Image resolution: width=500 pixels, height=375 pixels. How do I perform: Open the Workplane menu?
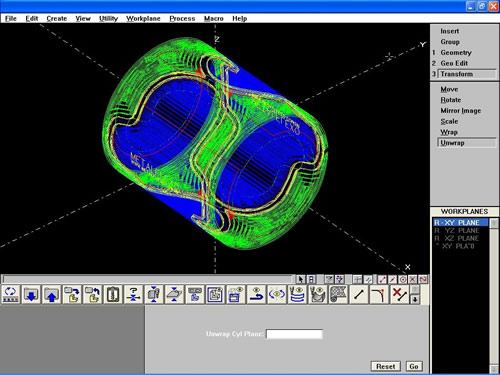pos(143,19)
